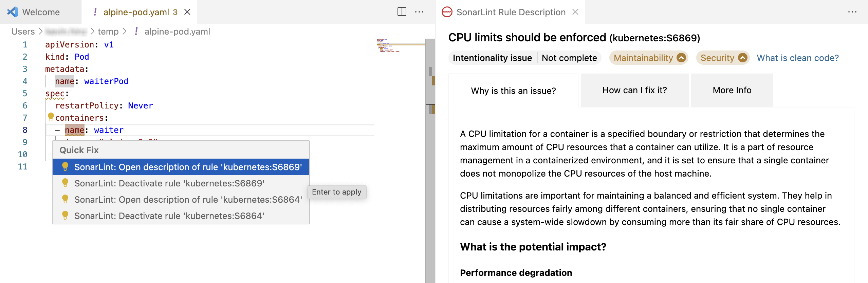Choose 'Deactivate rule kubernetes:S6864' quick fix
Viewport: 868px width, 283px height.
click(x=169, y=216)
